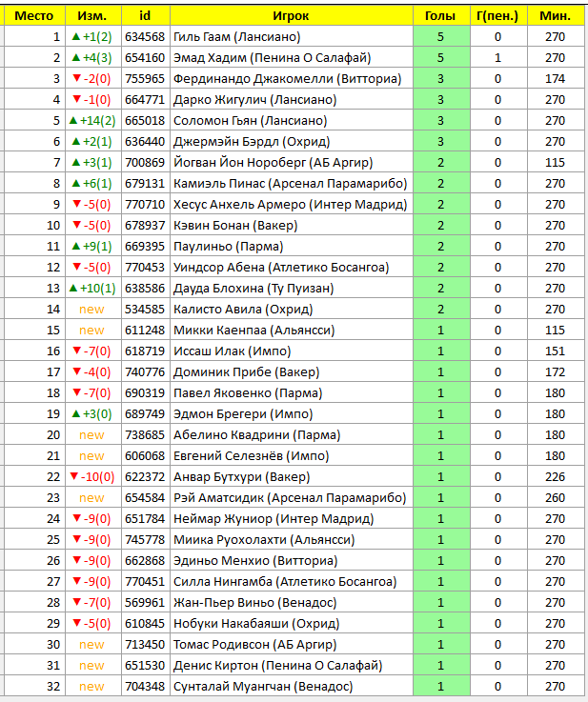The image size is (588, 702).
Task: Click 'new' in Калисто Авила row
Action: [91, 310]
